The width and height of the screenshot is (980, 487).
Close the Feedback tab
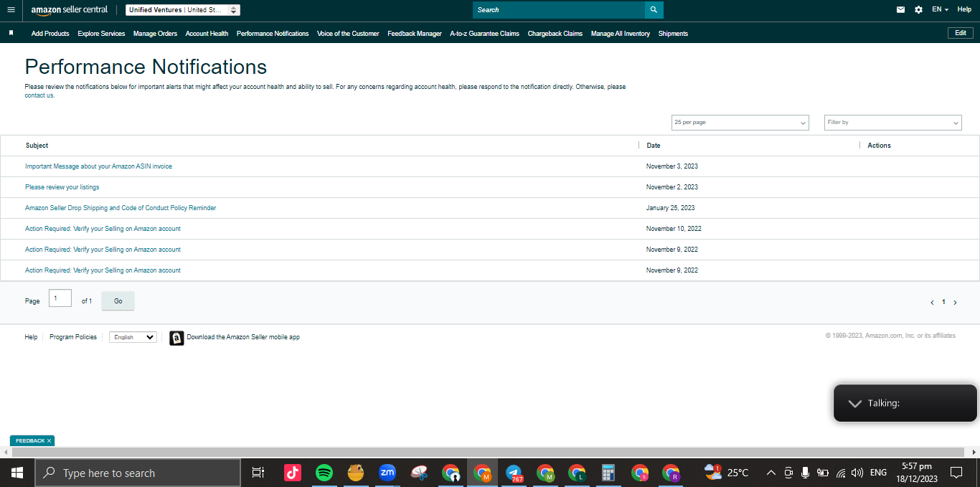[49, 441]
